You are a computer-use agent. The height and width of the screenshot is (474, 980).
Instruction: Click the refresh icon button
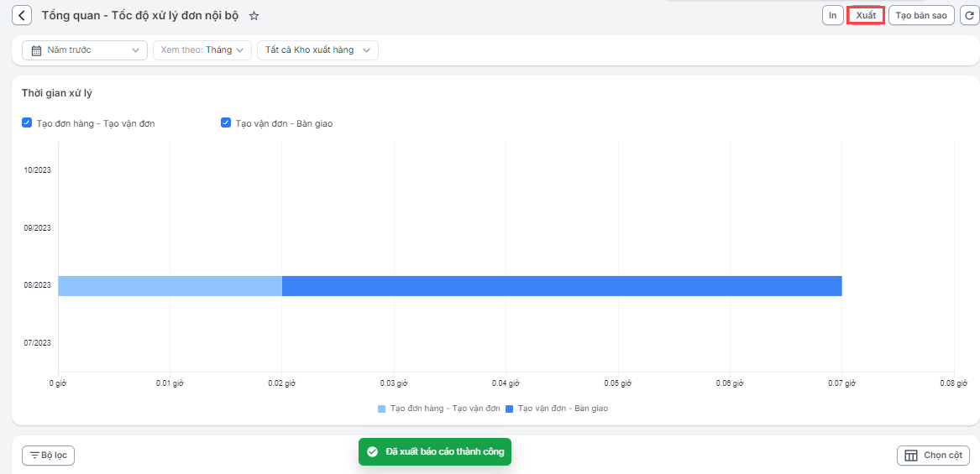pyautogui.click(x=968, y=16)
